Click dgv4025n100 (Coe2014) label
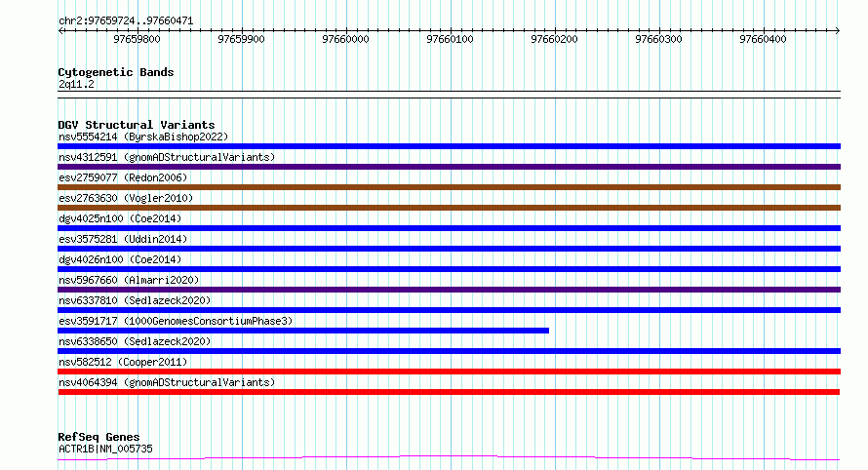The image size is (868, 470). [x=120, y=218]
